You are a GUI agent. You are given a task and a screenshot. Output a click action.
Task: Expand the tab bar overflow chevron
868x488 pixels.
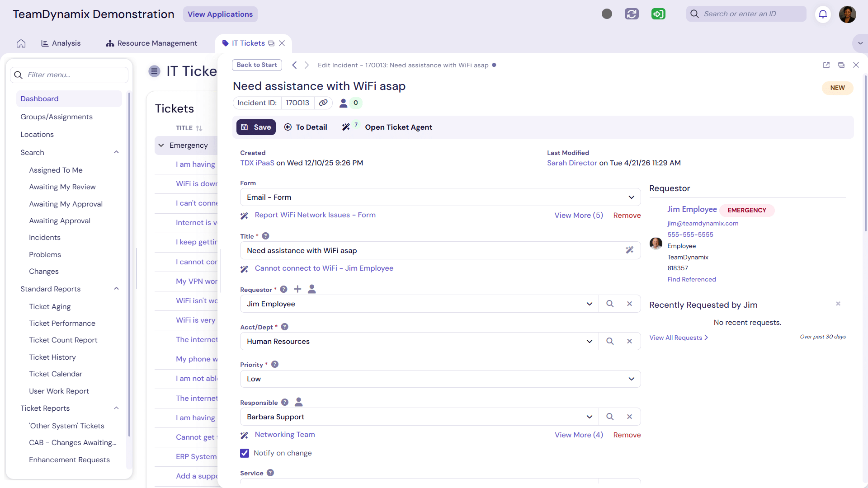(860, 43)
